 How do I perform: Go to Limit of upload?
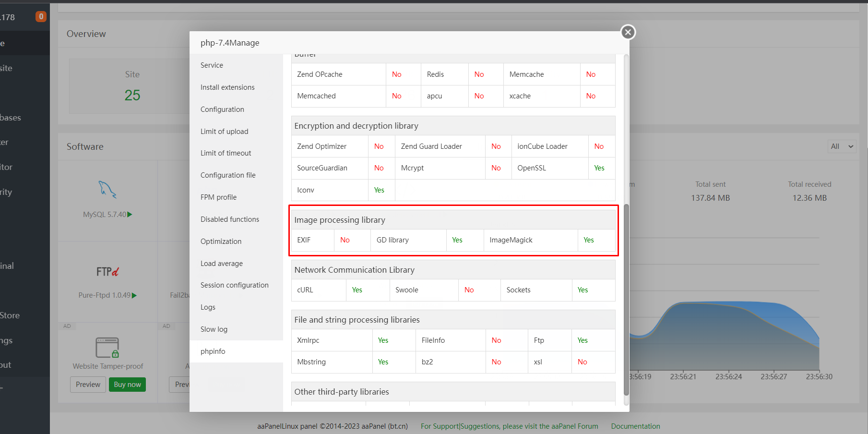pos(236,132)
